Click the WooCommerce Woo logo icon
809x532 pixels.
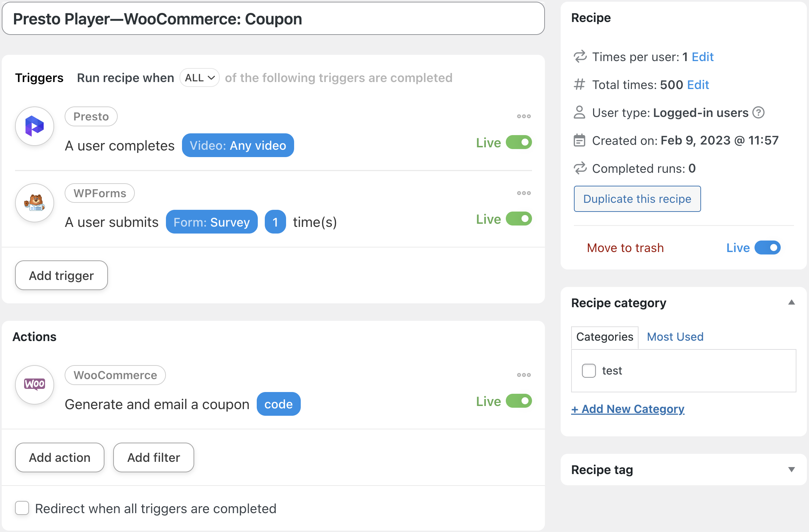pyautogui.click(x=35, y=384)
